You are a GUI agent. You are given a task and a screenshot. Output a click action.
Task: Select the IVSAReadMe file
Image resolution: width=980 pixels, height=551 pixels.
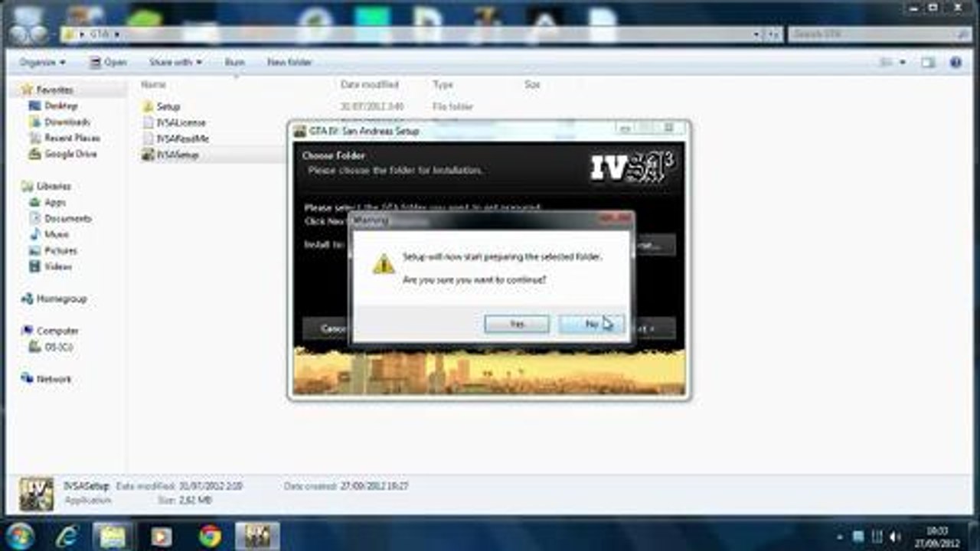click(x=182, y=139)
